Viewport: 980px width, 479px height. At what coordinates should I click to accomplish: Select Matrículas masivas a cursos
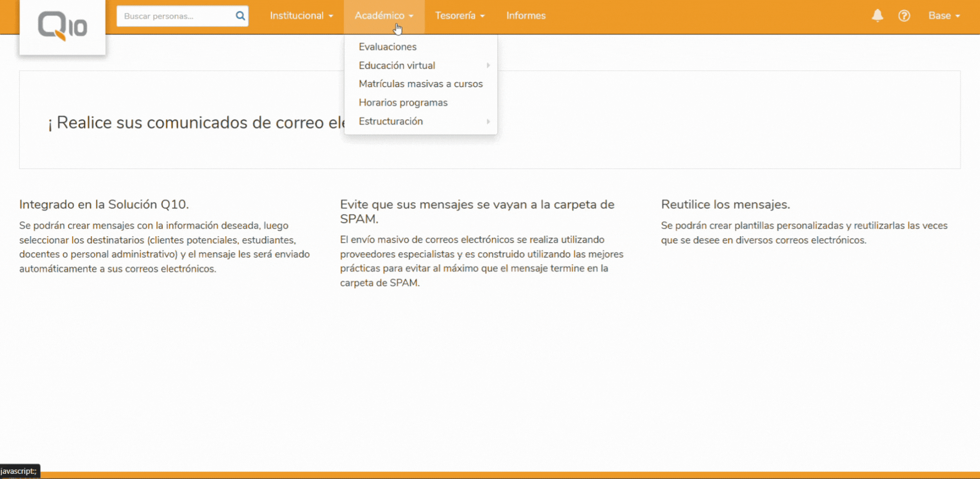tap(421, 84)
